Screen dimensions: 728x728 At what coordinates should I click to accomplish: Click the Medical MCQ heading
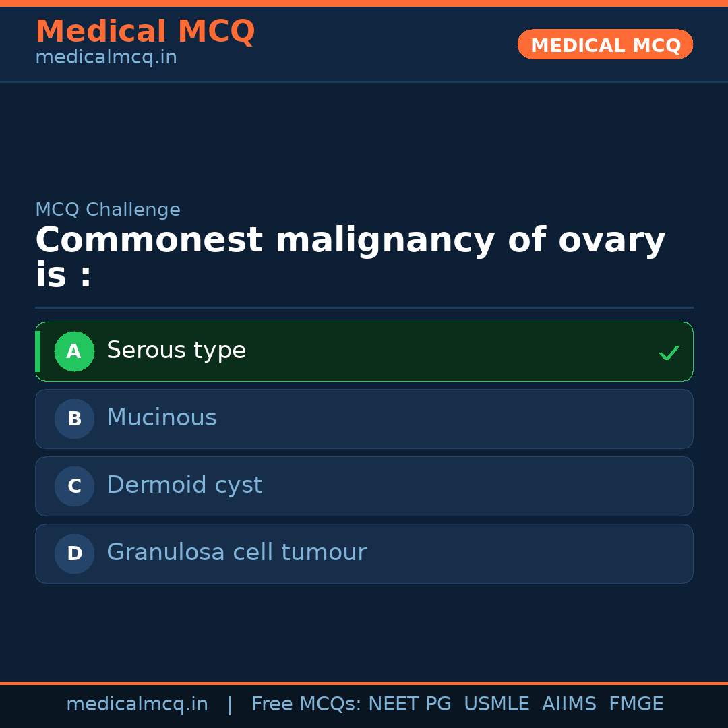145,31
